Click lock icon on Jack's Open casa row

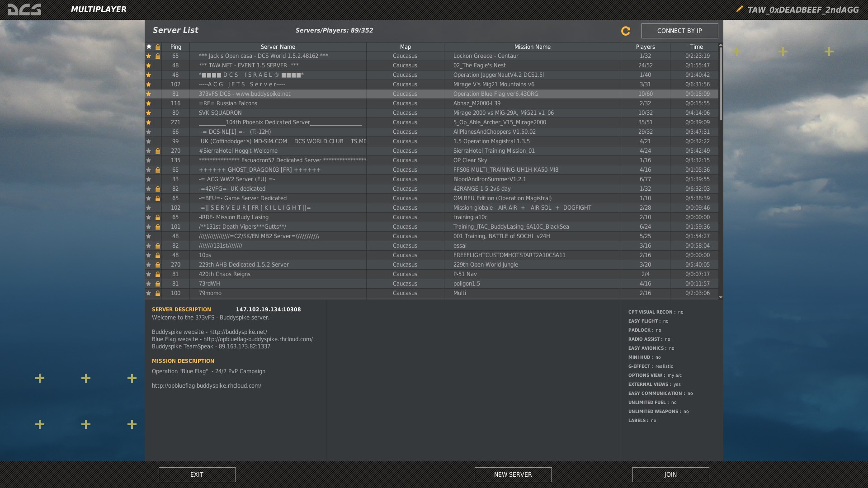[158, 56]
